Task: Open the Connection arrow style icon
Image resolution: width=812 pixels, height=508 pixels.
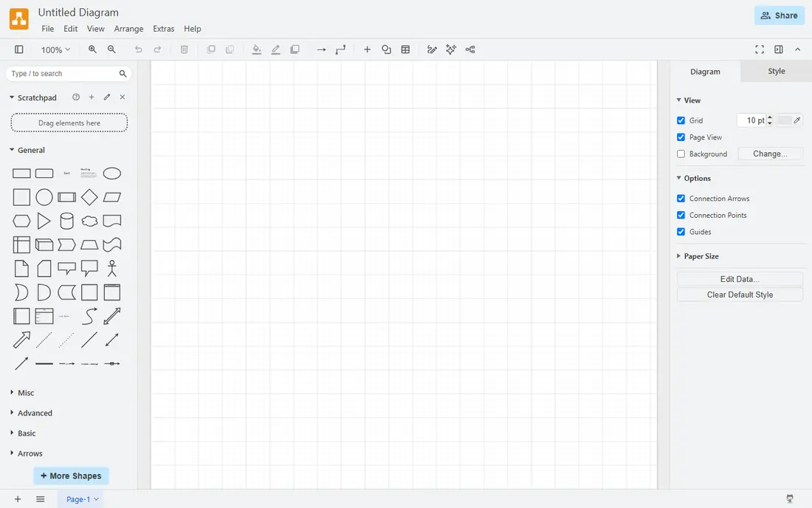Action: click(321, 49)
